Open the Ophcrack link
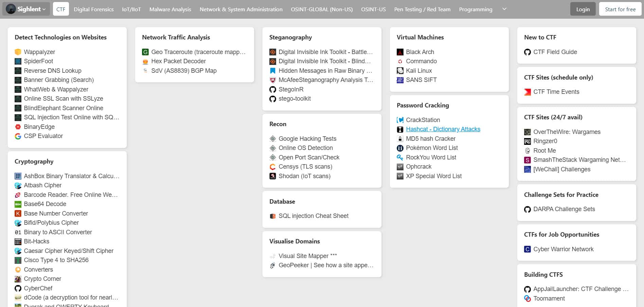Image resolution: width=644 pixels, height=307 pixels. pyautogui.click(x=418, y=167)
